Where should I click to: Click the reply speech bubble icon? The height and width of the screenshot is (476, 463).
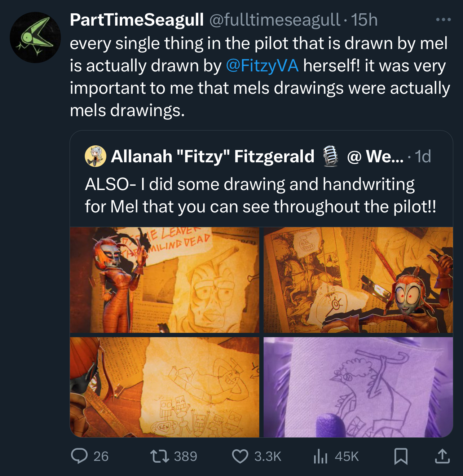pos(79,456)
